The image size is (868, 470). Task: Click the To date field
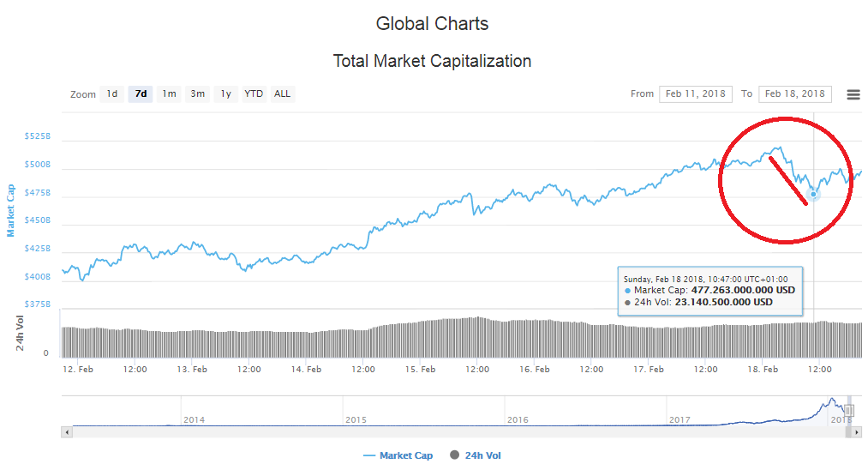[x=795, y=93]
